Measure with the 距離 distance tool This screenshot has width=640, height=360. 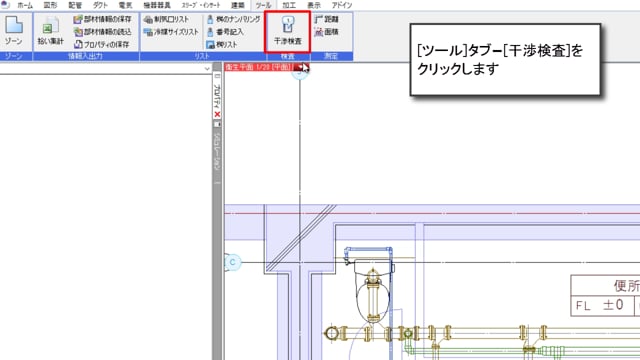(327, 19)
